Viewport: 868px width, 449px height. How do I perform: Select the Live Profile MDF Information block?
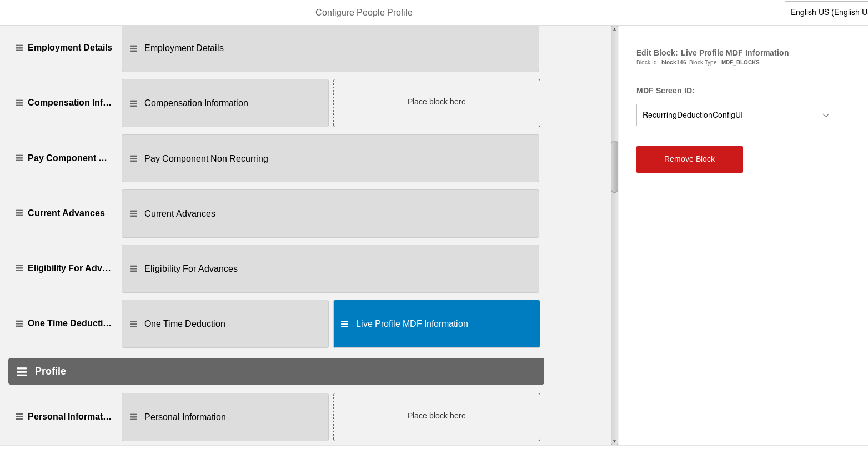pyautogui.click(x=436, y=324)
